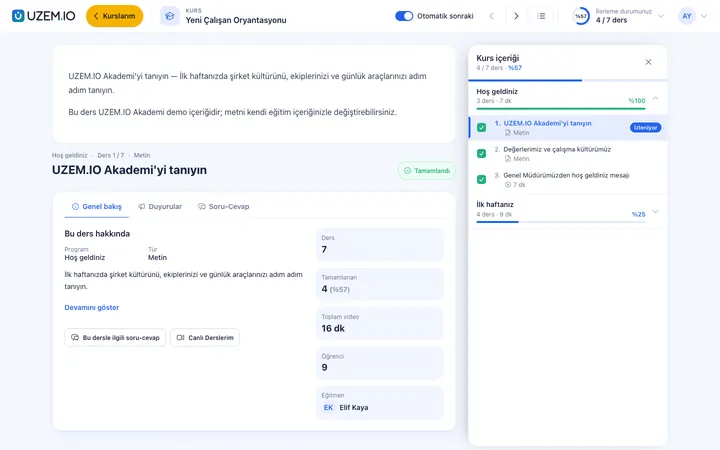The height and width of the screenshot is (450, 720).
Task: Click the Ders 7 stat card
Action: (380, 244)
